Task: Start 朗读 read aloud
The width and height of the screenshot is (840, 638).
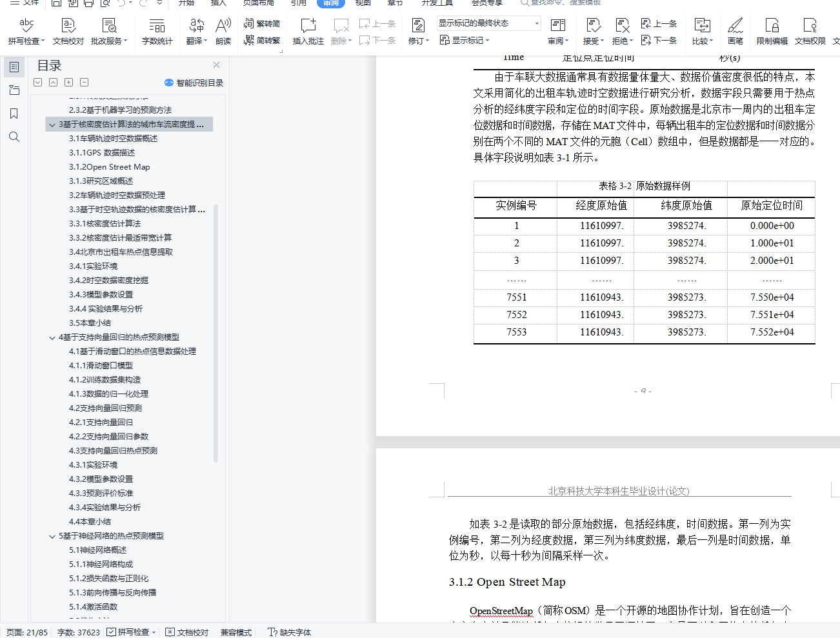Action: click(223, 31)
